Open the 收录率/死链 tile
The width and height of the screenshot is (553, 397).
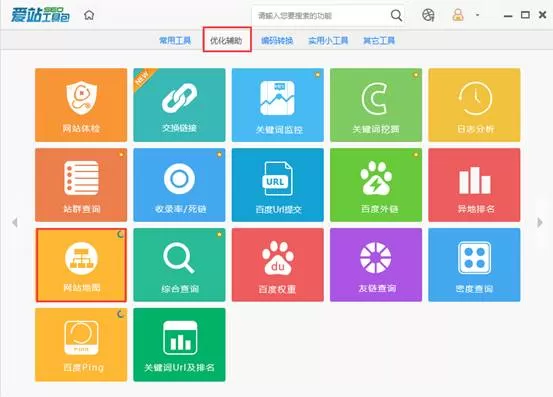[x=179, y=185]
